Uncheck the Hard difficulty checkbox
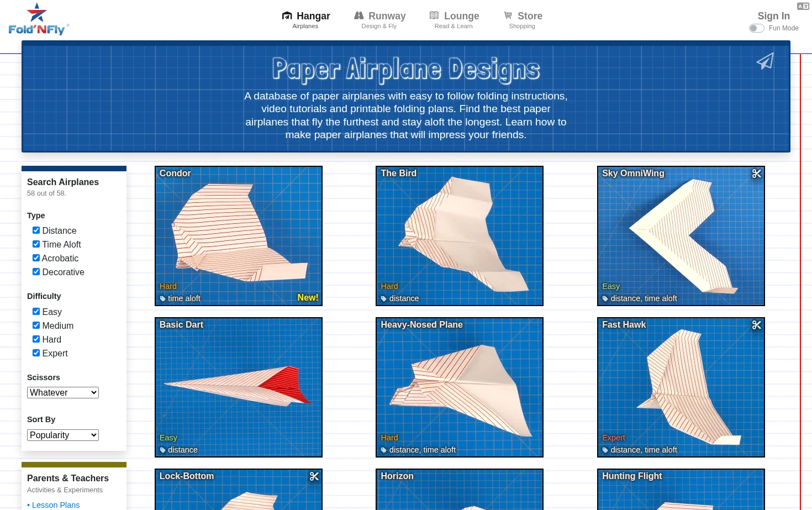This screenshot has height=510, width=812. tap(36, 339)
